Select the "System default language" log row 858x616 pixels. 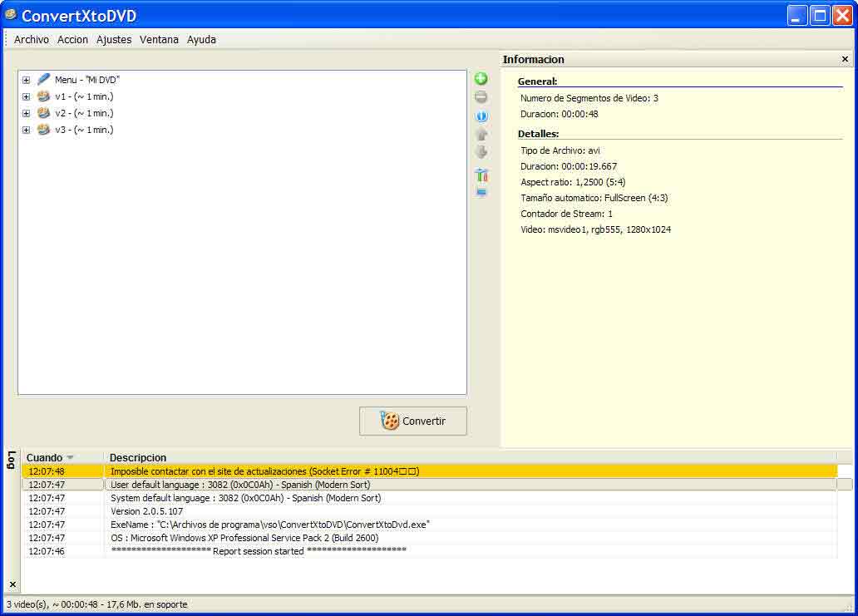point(430,498)
